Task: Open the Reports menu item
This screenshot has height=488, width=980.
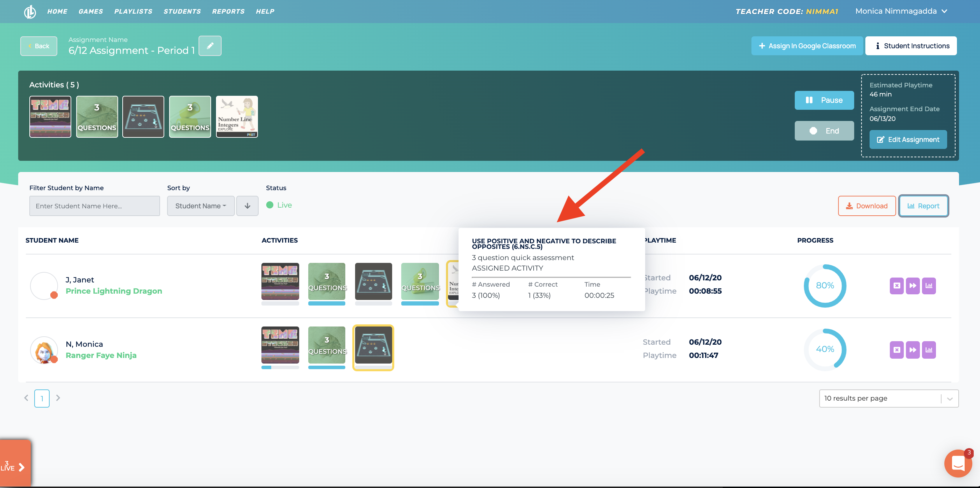Action: point(228,12)
